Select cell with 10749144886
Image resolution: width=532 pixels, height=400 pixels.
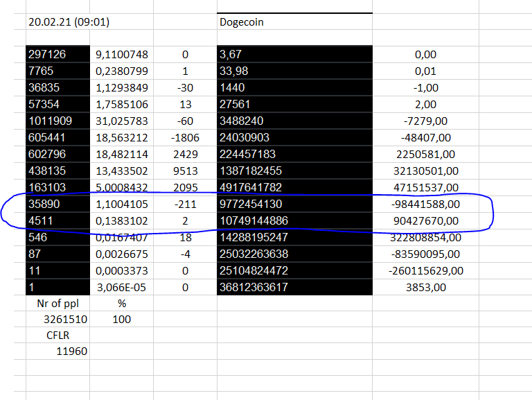tap(294, 220)
